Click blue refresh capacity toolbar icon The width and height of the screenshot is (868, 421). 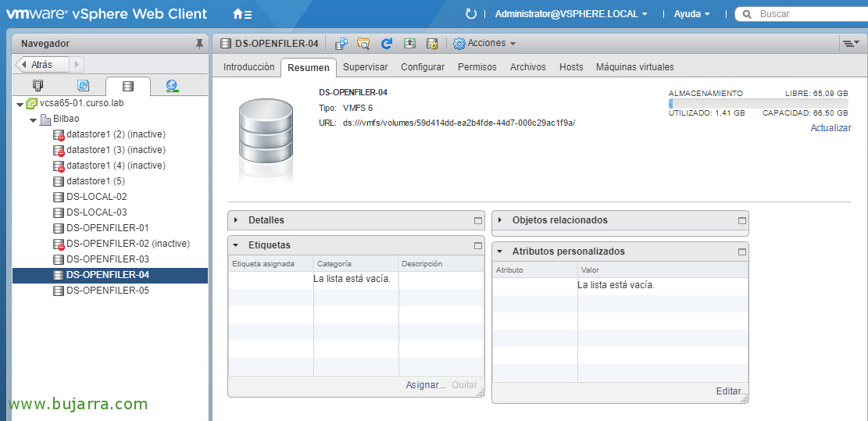coord(387,43)
